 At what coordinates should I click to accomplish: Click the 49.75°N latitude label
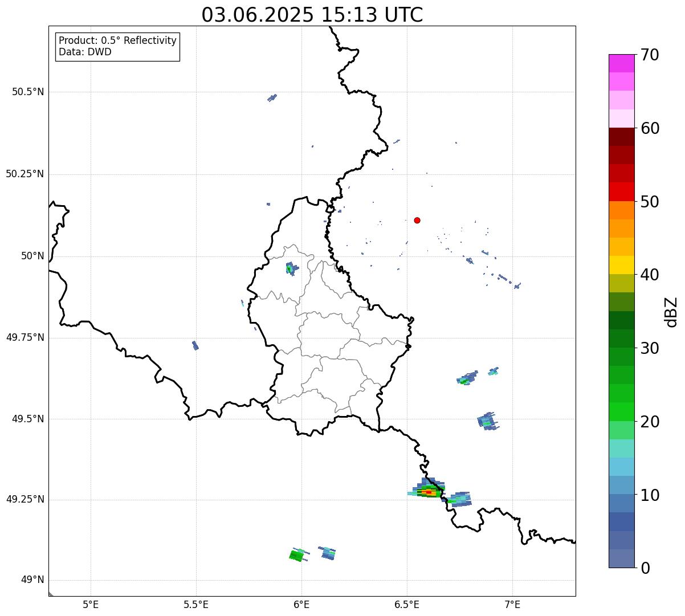[x=25, y=337]
